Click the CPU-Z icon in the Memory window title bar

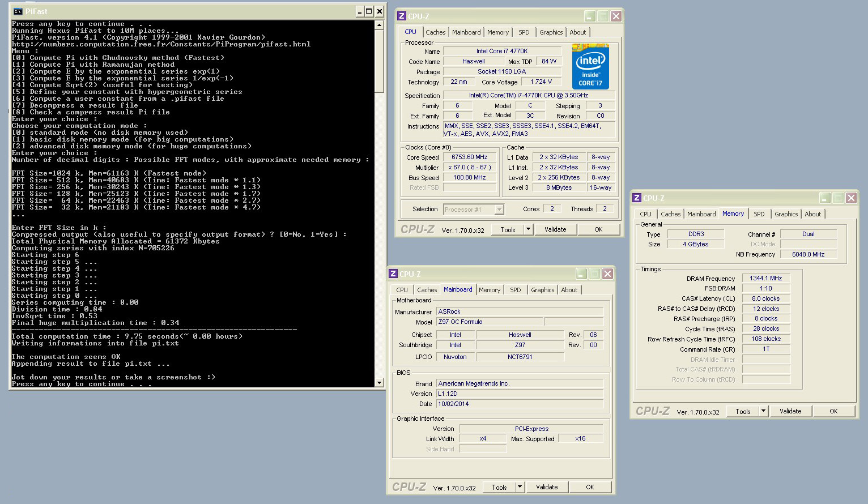pyautogui.click(x=637, y=198)
